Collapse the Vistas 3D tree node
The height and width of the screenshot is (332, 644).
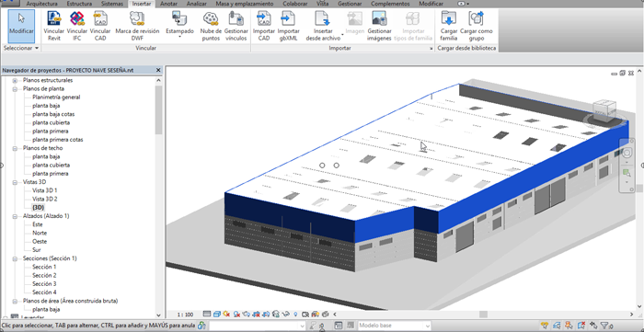15,182
